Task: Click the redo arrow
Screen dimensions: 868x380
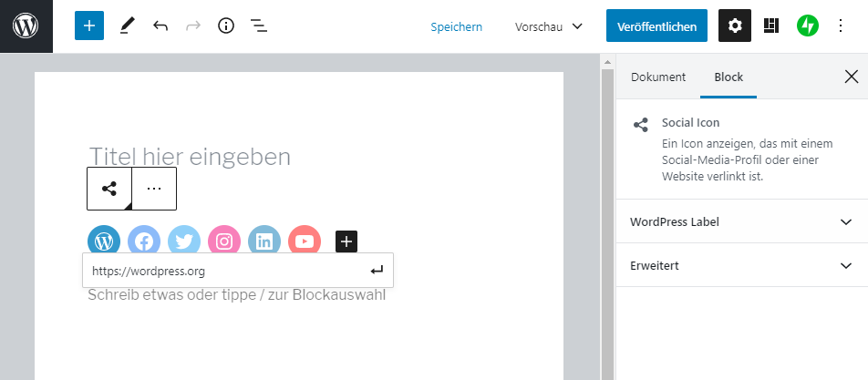Action: tap(193, 26)
